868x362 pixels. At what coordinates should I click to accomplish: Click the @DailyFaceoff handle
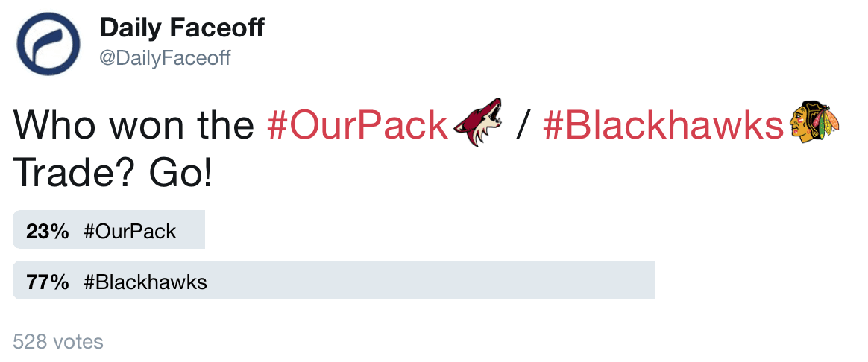click(165, 59)
